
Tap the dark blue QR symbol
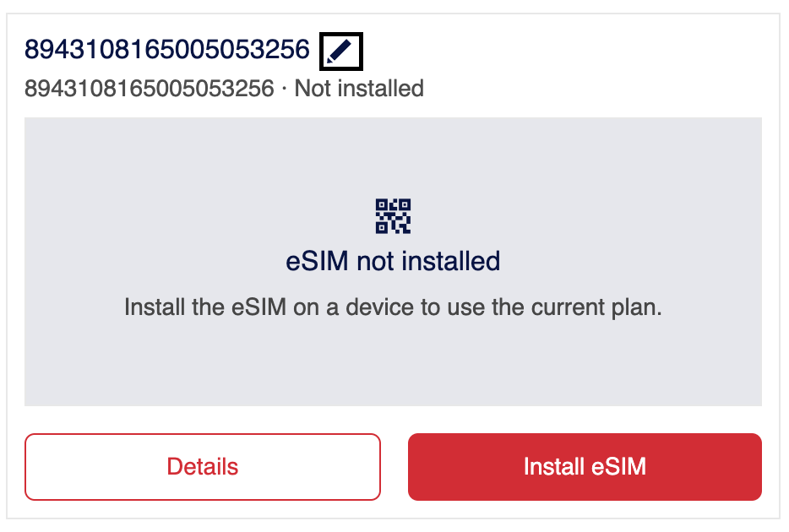pyautogui.click(x=393, y=216)
